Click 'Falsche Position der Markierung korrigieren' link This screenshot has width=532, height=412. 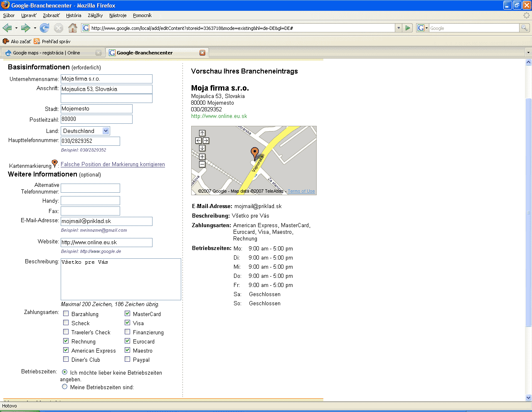coord(113,164)
